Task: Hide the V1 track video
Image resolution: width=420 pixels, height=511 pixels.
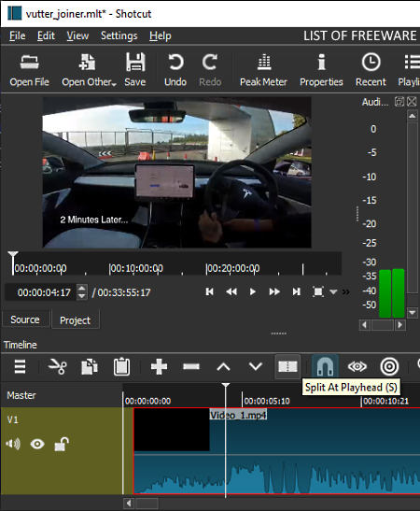Action: pyautogui.click(x=37, y=444)
